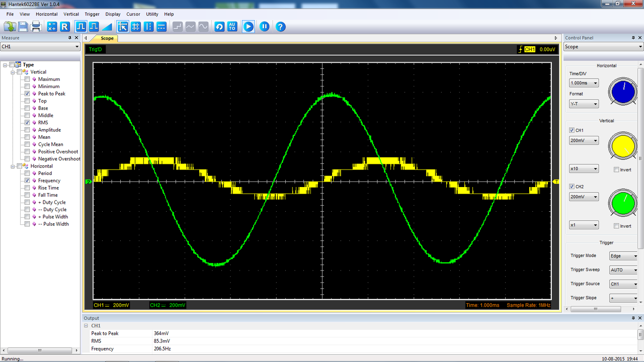The height and width of the screenshot is (362, 644).
Task: Open the Math operations toolbar icon
Action: pos(52,27)
